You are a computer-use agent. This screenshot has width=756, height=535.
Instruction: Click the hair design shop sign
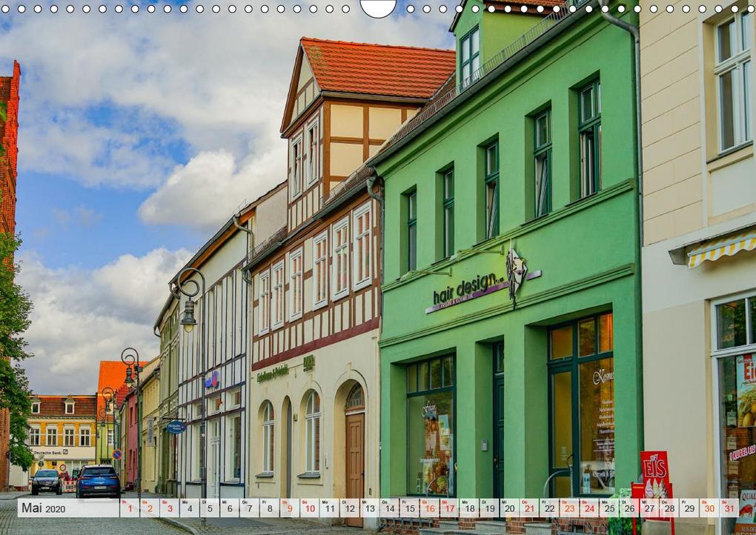coord(483,288)
